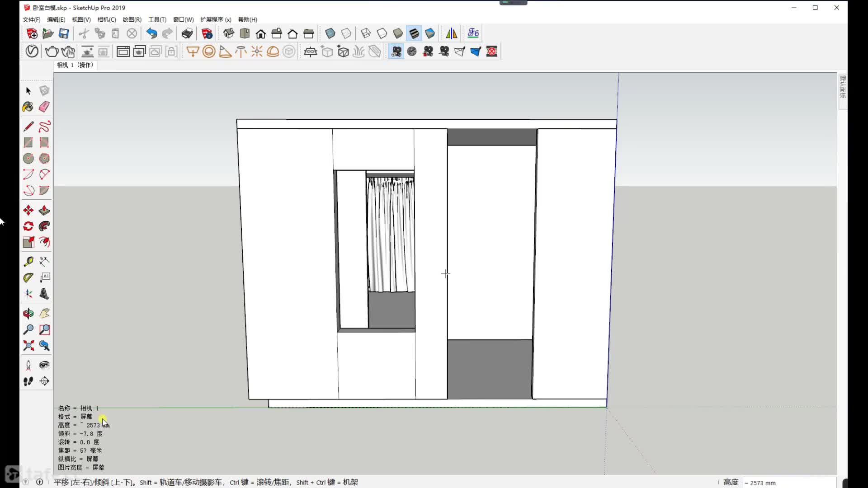Select the 3D Text tool
Image resolution: width=868 pixels, height=488 pixels.
pyautogui.click(x=44, y=294)
